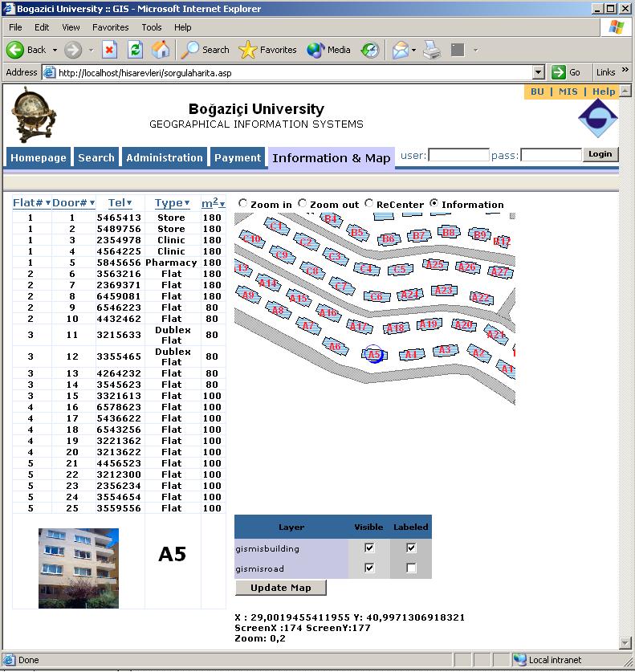This screenshot has height=672, width=635.
Task: Go to the Payment tab
Action: point(238,157)
